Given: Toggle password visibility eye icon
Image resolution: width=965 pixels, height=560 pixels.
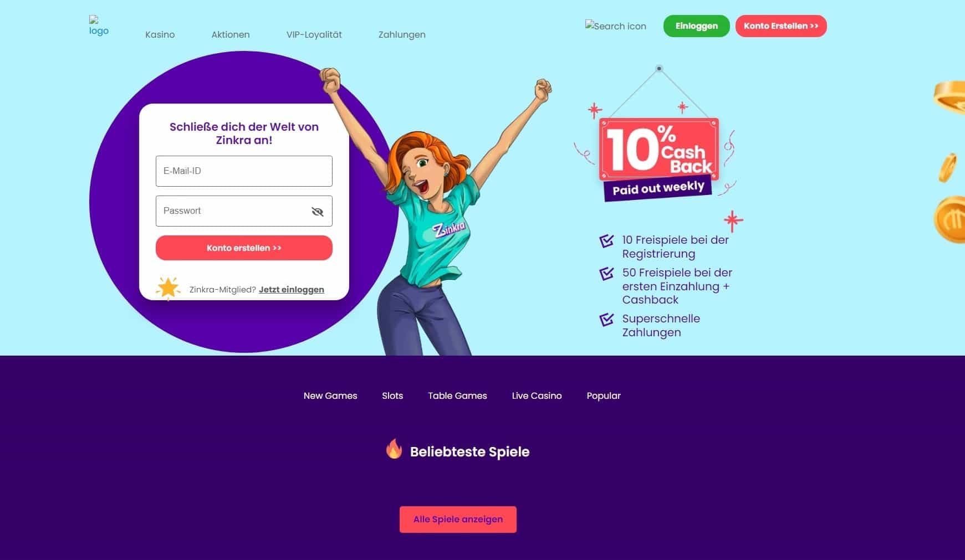Looking at the screenshot, I should 318,212.
